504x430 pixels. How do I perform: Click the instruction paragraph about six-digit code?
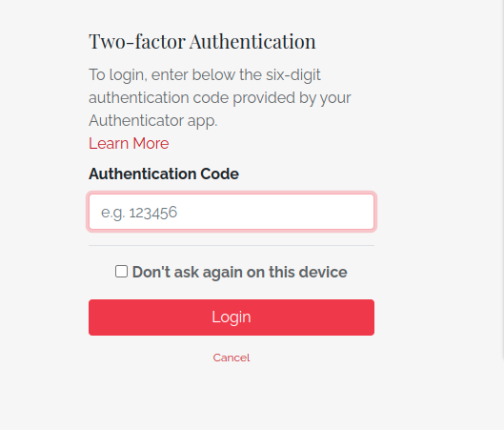pyautogui.click(x=220, y=97)
